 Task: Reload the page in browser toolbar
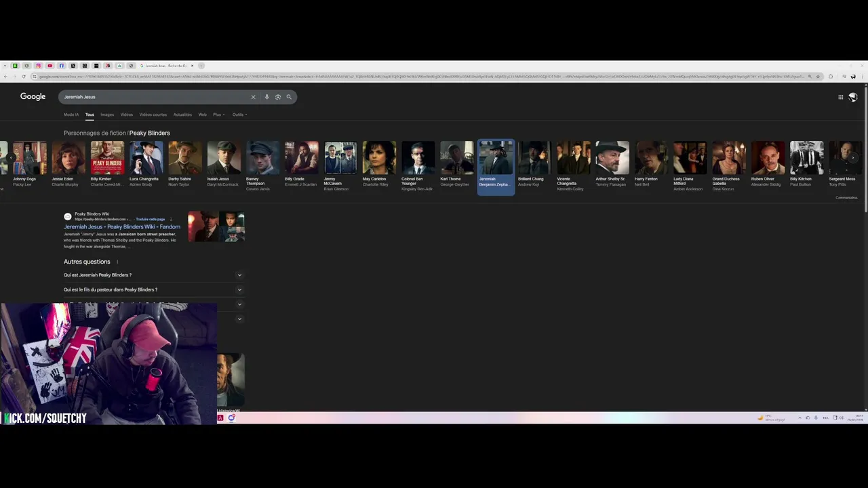click(24, 77)
